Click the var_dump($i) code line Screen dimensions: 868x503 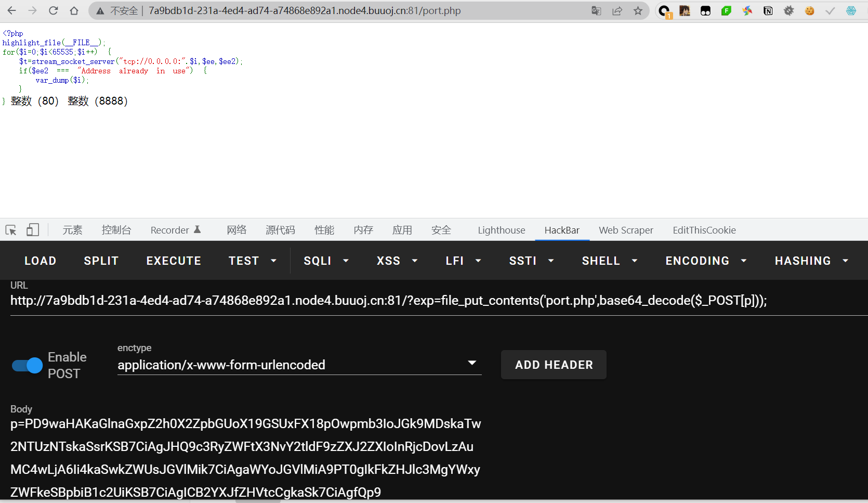[x=62, y=80]
